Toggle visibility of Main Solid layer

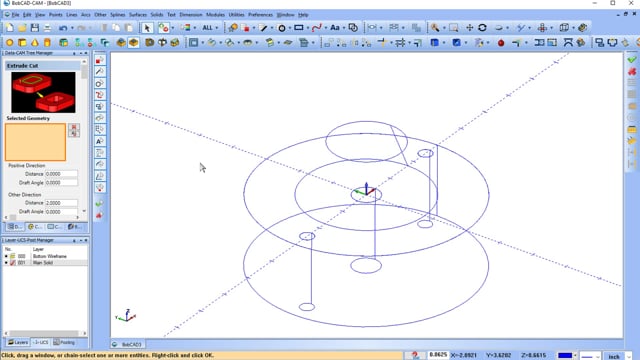pos(6,263)
